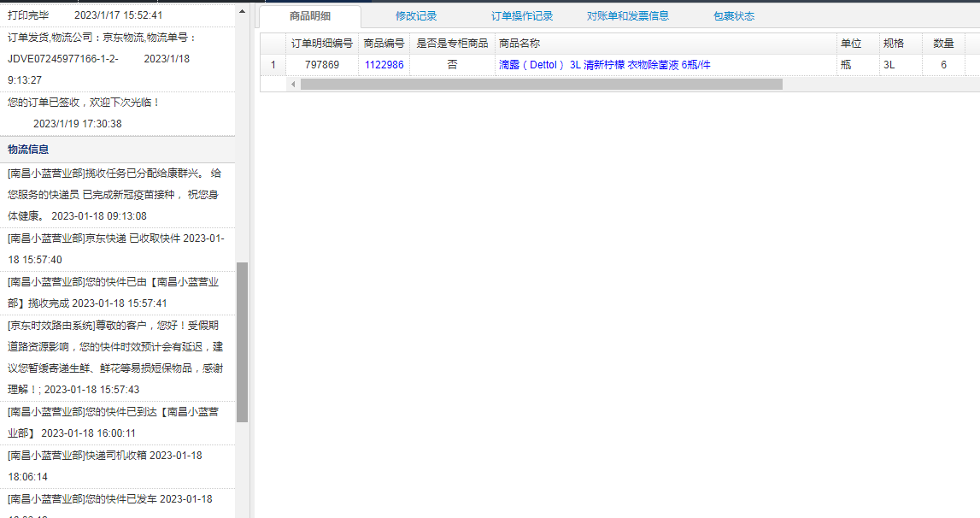Click the 揽收任务已分配给康群兴 logistics entry
Viewport: 980px width, 518px height.
point(118,195)
